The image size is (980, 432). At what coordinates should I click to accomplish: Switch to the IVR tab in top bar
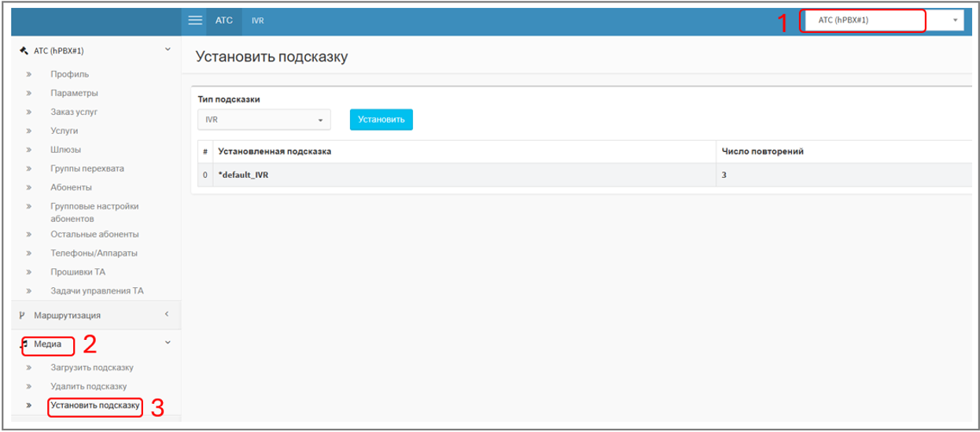(x=258, y=20)
